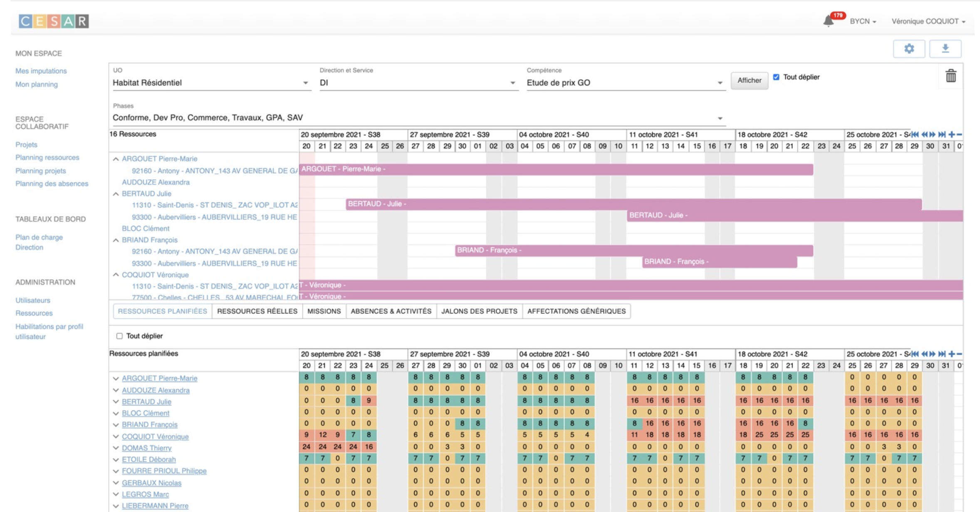Viewport: 980px width, 512px height.
Task: Check Tout déplier under the tabs
Action: tap(119, 336)
